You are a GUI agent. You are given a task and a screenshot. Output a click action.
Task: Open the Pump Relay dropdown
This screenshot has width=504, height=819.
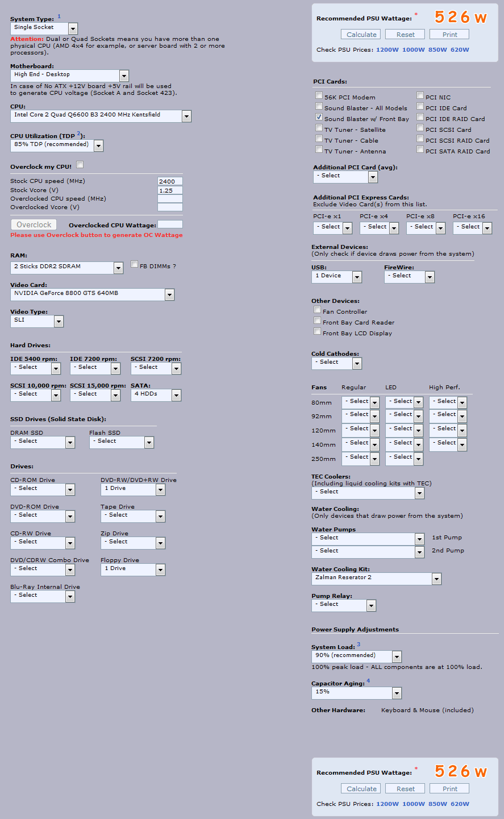coord(344,605)
